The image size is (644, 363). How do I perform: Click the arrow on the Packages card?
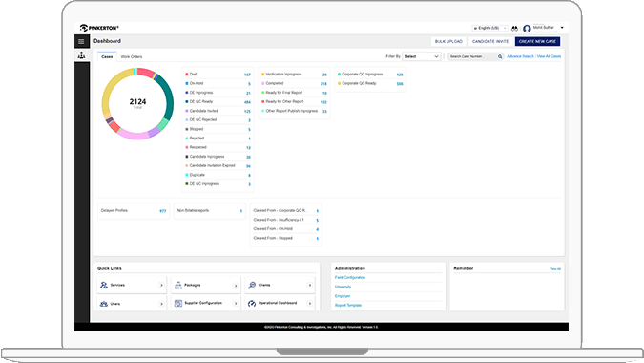[236, 286]
